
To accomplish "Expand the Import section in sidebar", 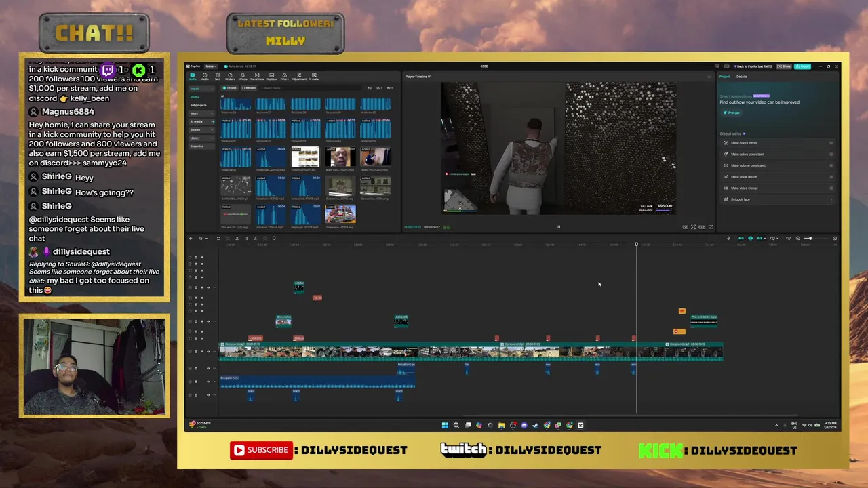I will (201, 89).
